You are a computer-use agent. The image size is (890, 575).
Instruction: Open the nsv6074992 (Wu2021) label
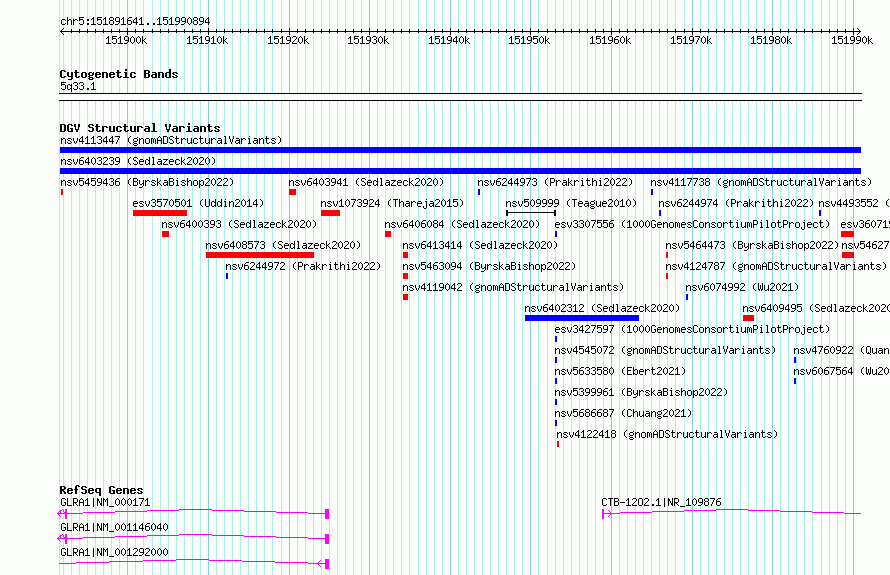742,287
